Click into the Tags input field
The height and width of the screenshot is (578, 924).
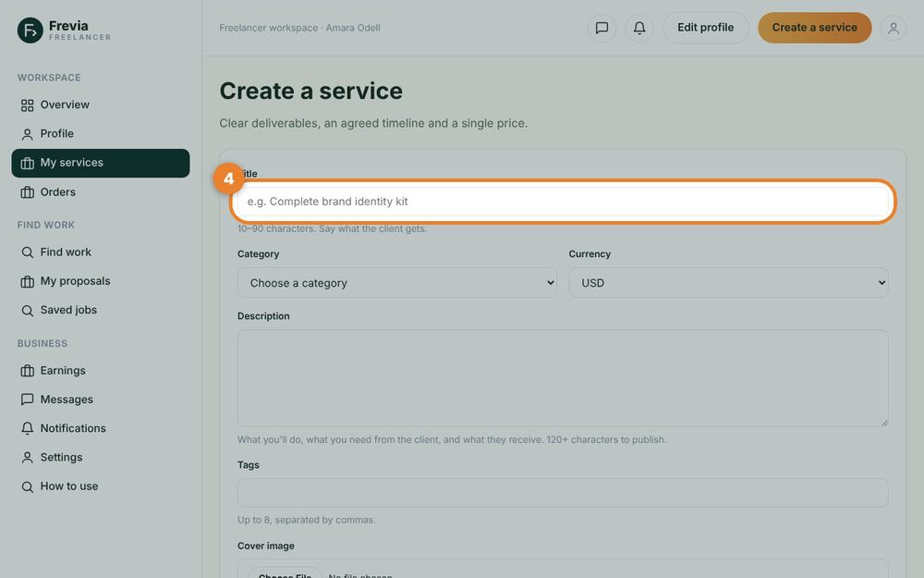tap(563, 493)
